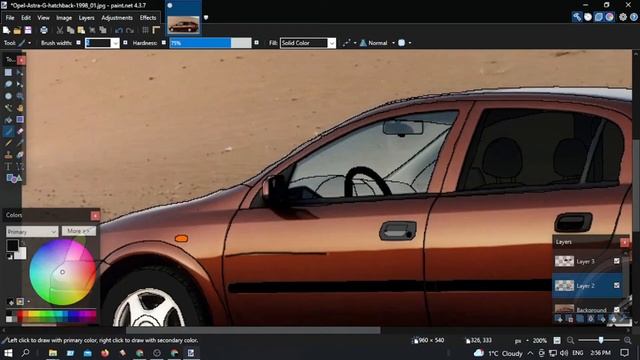
Task: Open the Primary color selector dropdown
Action: (32, 231)
